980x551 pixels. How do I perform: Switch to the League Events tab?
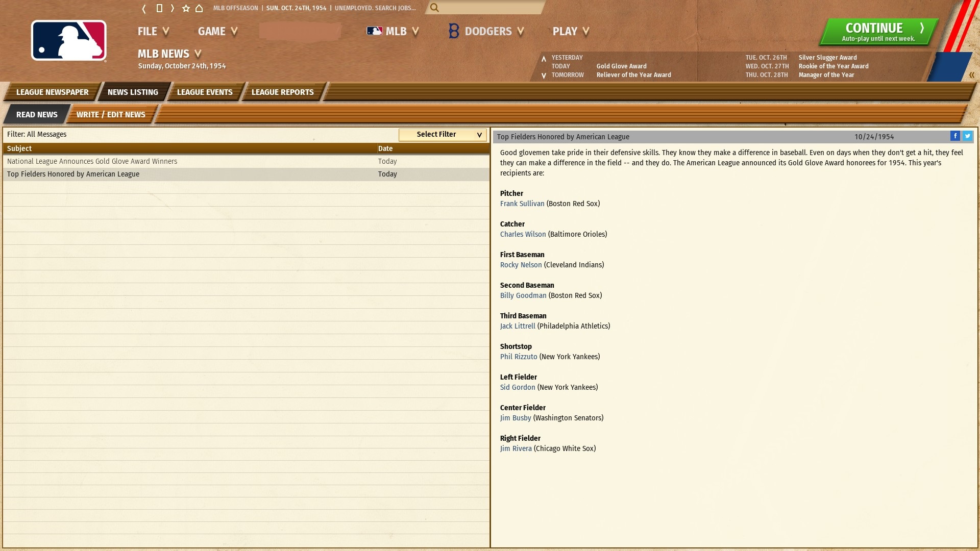coord(204,92)
